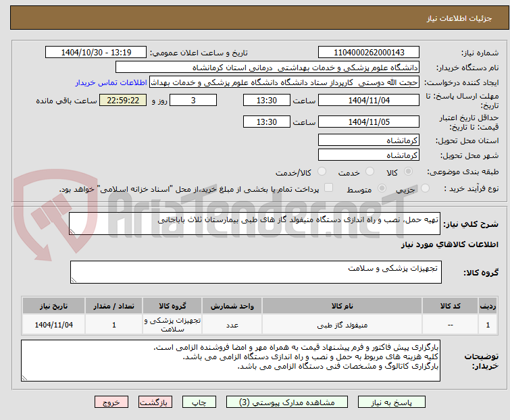Viewport: 510px width, 420px height.
Task: Click the عدد unit cell
Action: point(232,325)
